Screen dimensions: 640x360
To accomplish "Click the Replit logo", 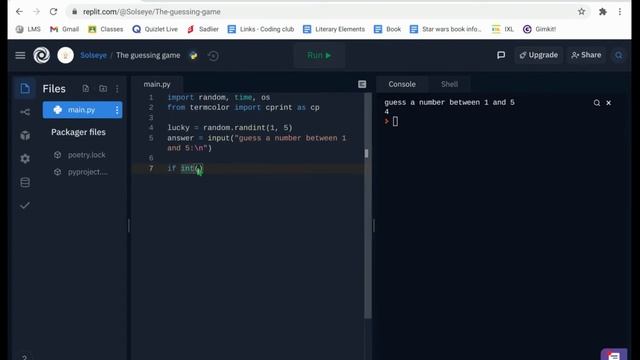I will coord(42,55).
